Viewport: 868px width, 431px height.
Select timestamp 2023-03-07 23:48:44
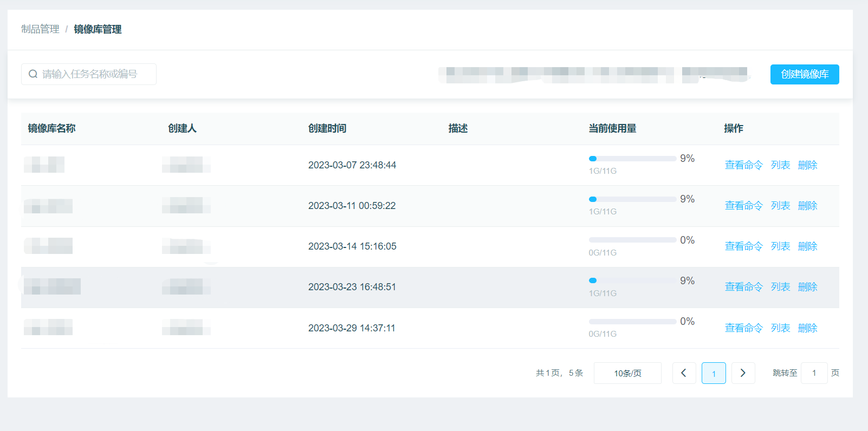352,165
